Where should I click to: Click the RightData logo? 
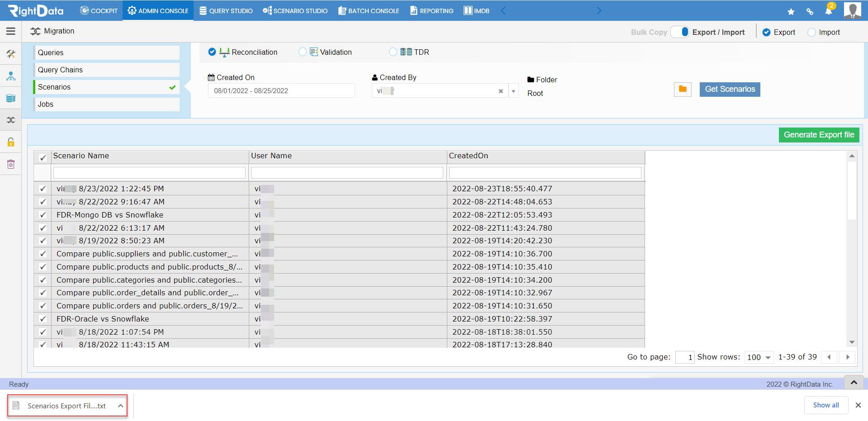35,10
